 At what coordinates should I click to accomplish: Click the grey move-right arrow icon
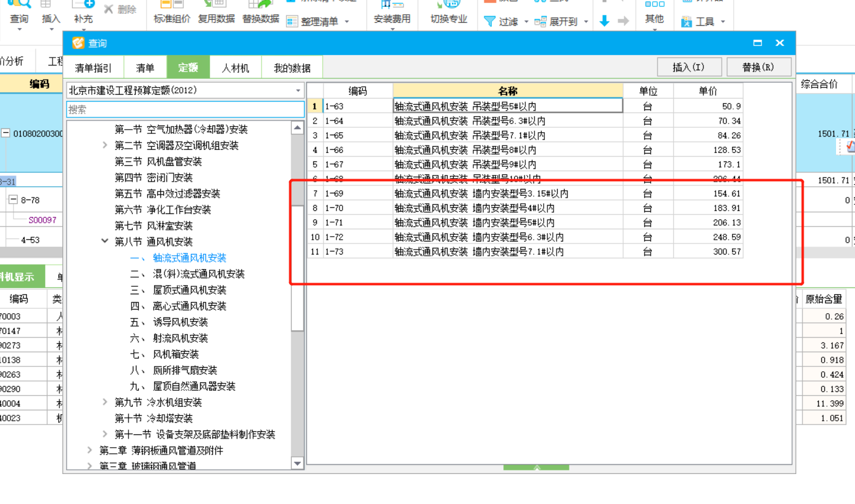tap(623, 21)
